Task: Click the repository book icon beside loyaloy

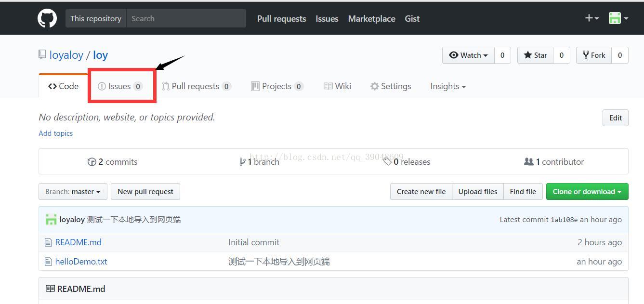Action: coord(42,55)
